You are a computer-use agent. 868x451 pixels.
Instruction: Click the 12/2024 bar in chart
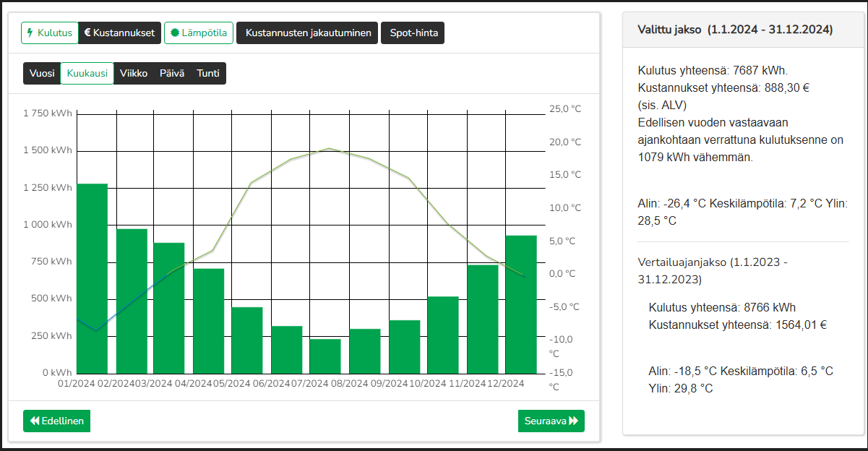coord(520,304)
